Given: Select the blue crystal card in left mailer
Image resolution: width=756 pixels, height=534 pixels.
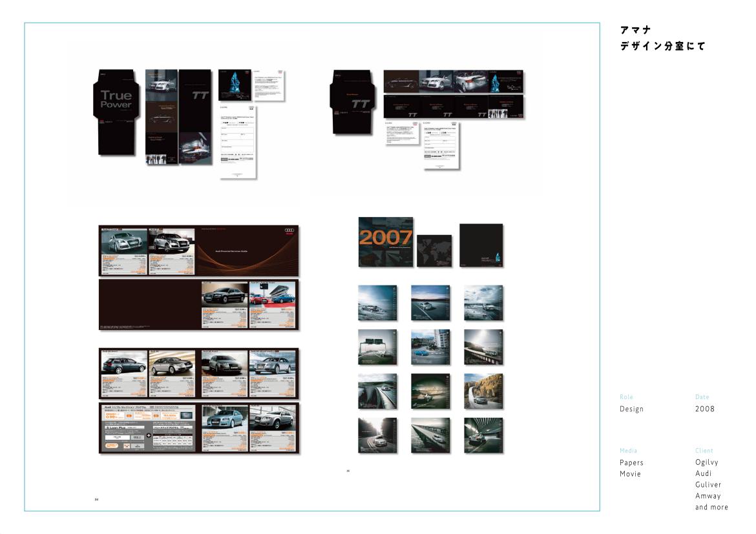Looking at the screenshot, I should (235, 85).
